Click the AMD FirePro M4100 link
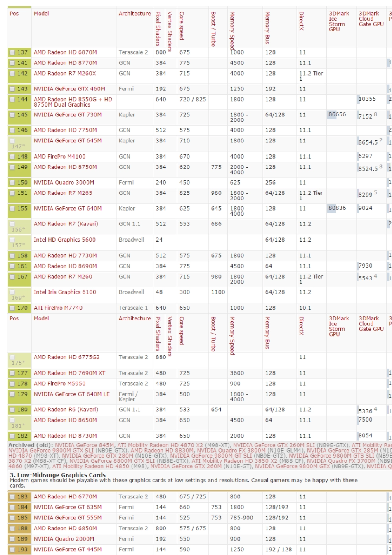The width and height of the screenshot is (392, 555). pyautogui.click(x=60, y=157)
